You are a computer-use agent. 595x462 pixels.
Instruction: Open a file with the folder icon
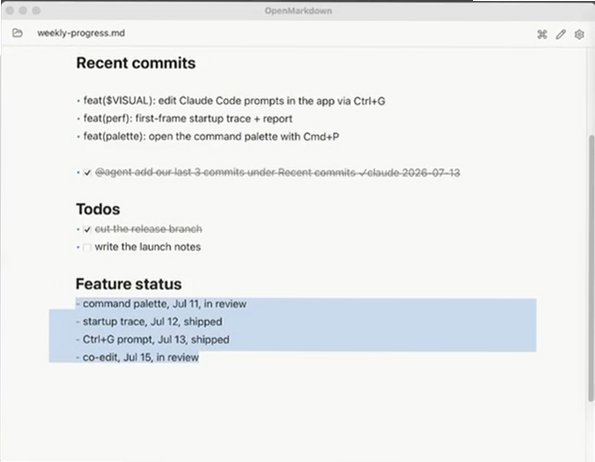coord(17,33)
